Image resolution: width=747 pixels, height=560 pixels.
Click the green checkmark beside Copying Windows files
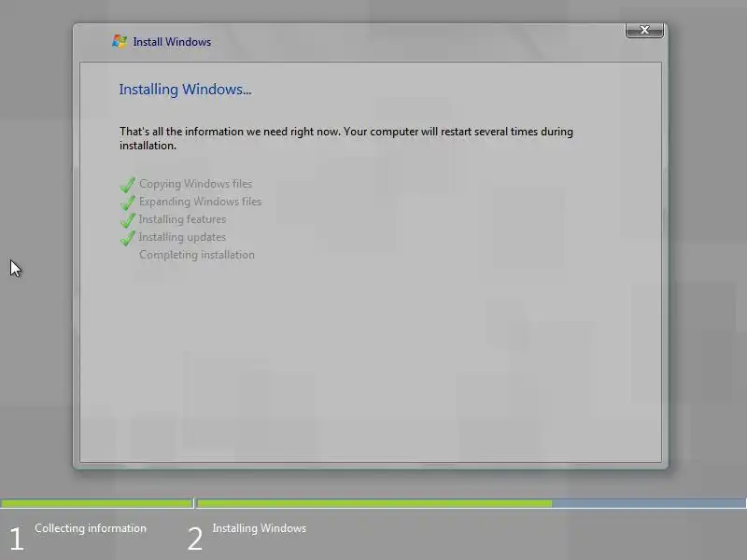point(128,185)
